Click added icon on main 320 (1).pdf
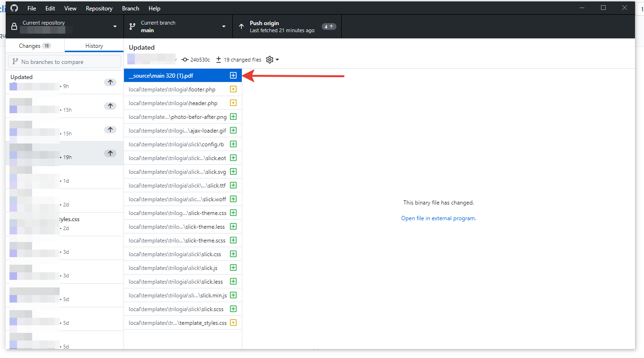Image resolution: width=644 pixels, height=358 pixels. click(233, 75)
